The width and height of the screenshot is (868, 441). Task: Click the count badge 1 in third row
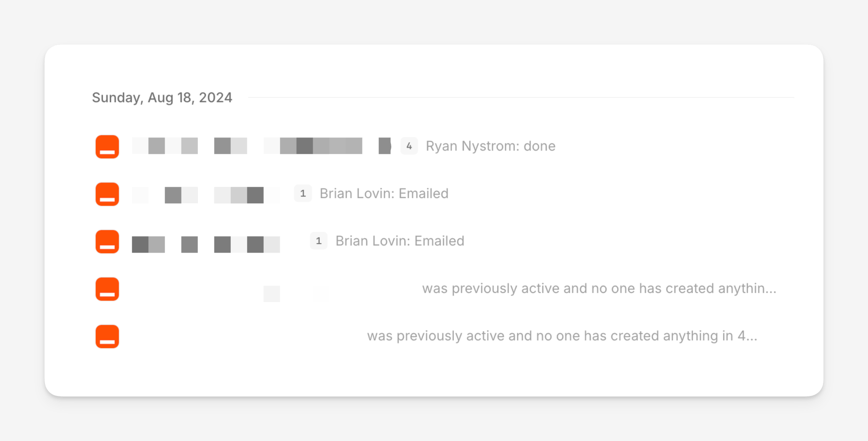pyautogui.click(x=318, y=241)
